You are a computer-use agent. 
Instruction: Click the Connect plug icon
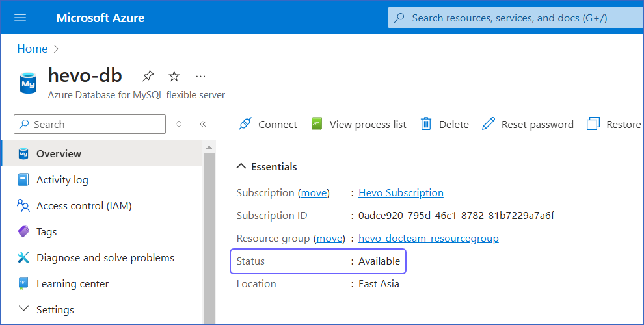click(x=245, y=123)
